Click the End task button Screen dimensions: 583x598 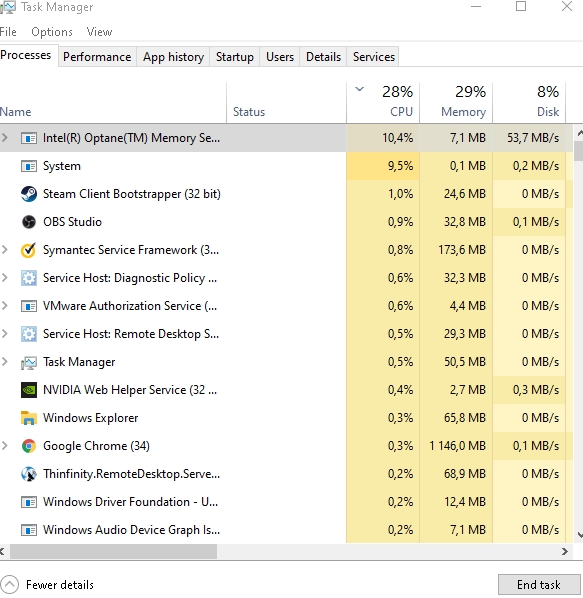tap(539, 584)
